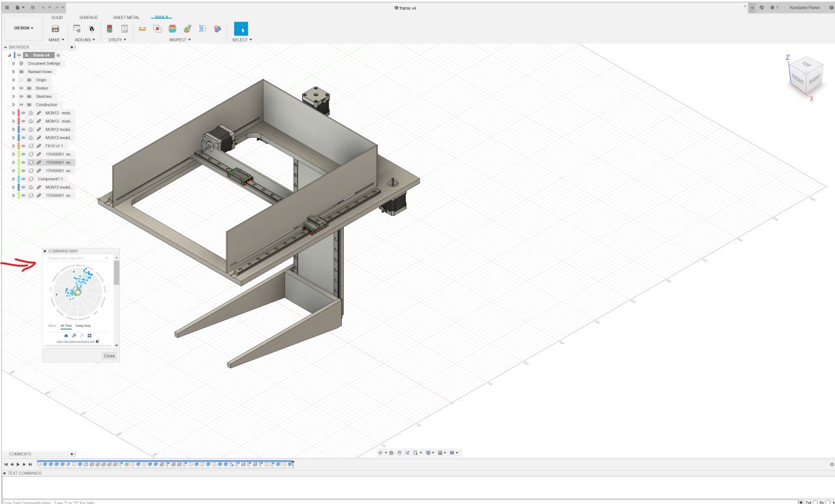Click the Command Map zoom-in magnifier
The height and width of the screenshot is (504, 835).
pyautogui.click(x=74, y=335)
